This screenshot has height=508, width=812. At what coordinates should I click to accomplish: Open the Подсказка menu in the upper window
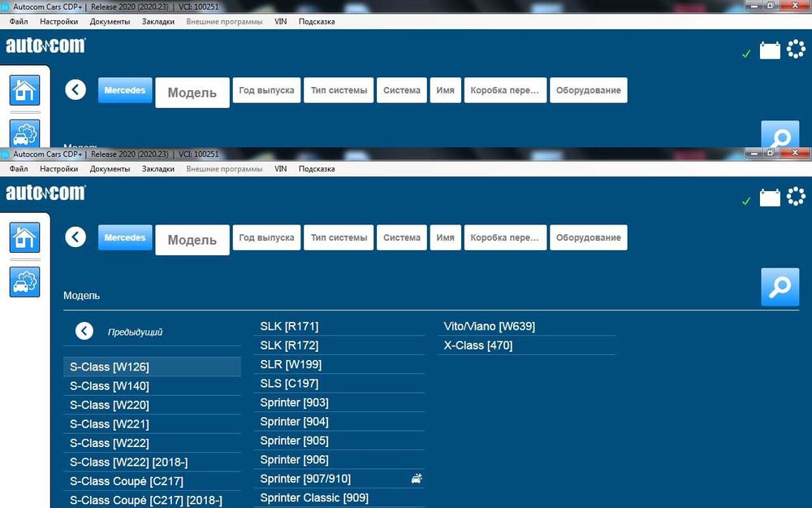click(x=317, y=22)
